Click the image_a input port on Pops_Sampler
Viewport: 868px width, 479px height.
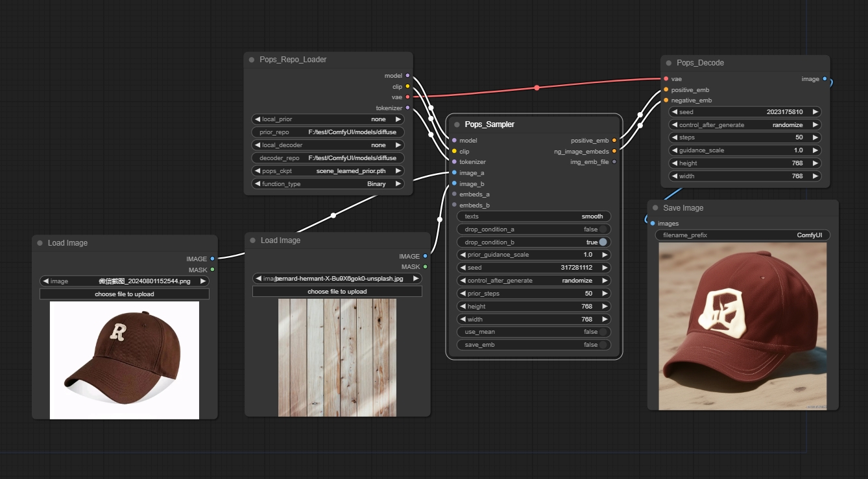[x=454, y=172]
